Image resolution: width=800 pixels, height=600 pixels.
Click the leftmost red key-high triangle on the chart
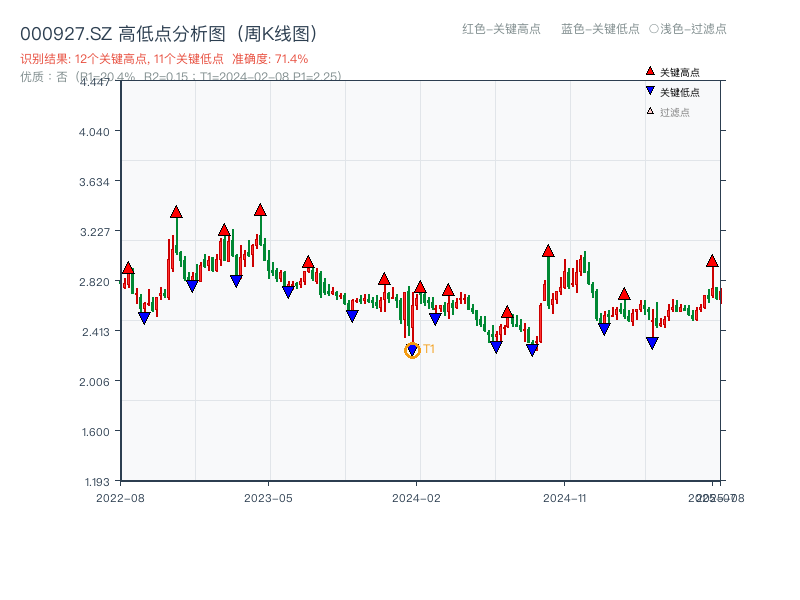point(128,268)
